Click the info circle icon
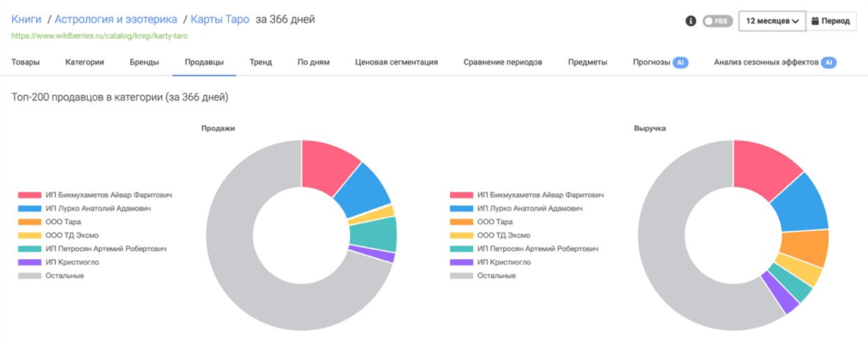868x346 pixels. pyautogui.click(x=690, y=21)
